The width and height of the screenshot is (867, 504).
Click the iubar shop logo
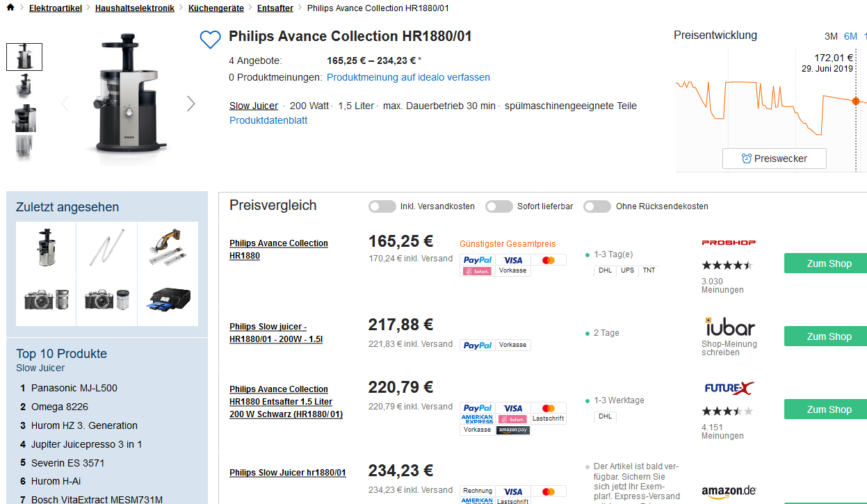point(729,327)
